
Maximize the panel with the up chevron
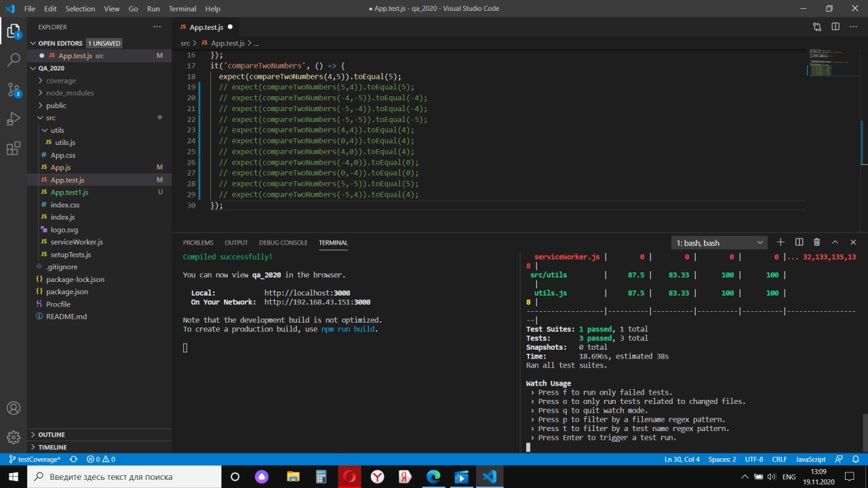click(835, 242)
